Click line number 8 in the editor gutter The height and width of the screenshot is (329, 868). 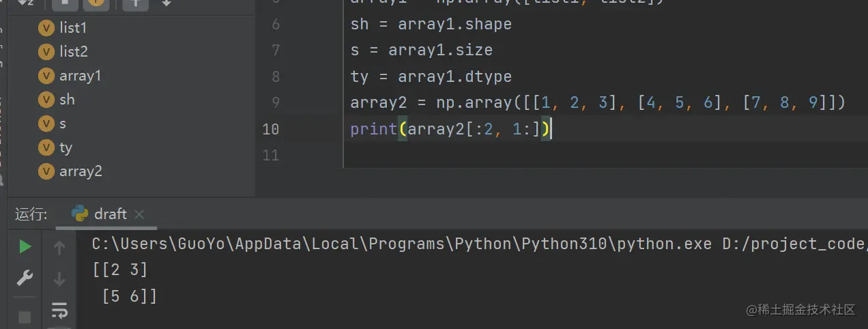point(276,76)
